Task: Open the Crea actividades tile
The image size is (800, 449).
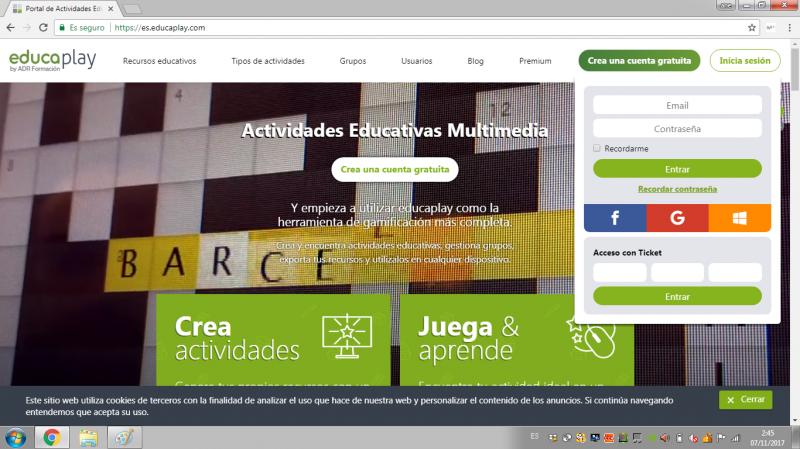Action: pyautogui.click(x=273, y=340)
